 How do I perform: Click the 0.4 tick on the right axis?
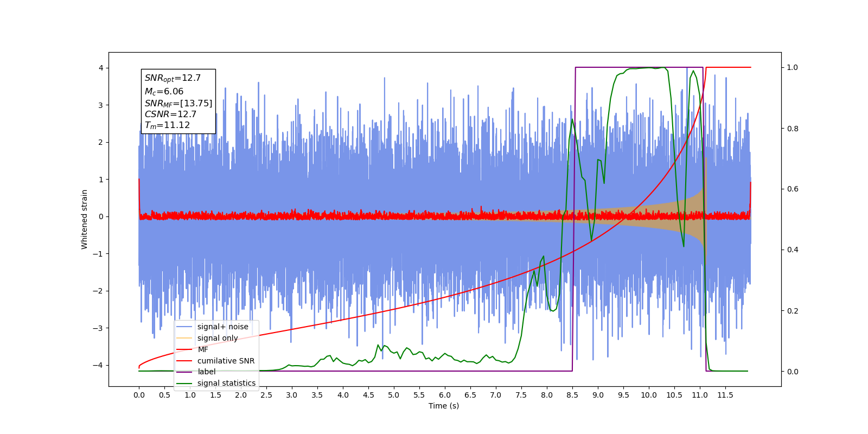point(793,250)
